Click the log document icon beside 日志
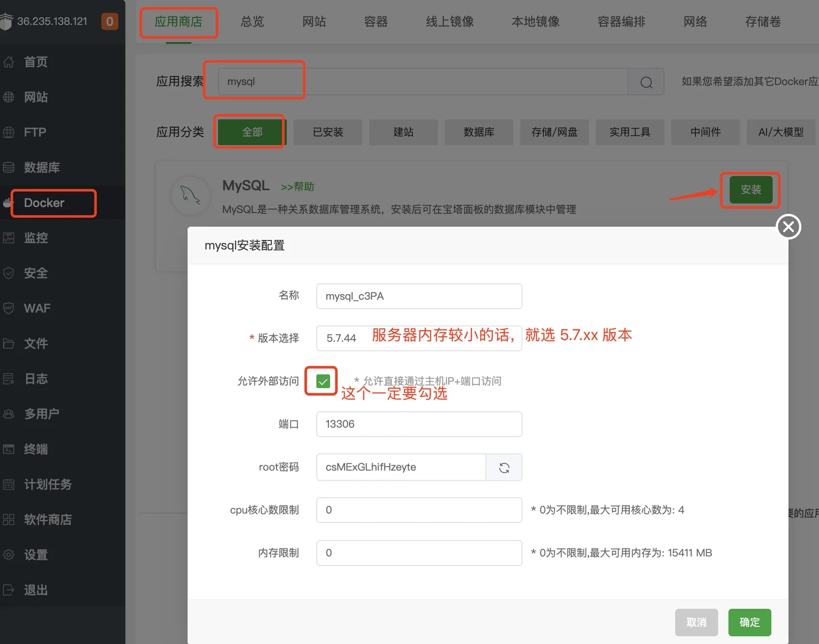The width and height of the screenshot is (819, 644). [9, 379]
